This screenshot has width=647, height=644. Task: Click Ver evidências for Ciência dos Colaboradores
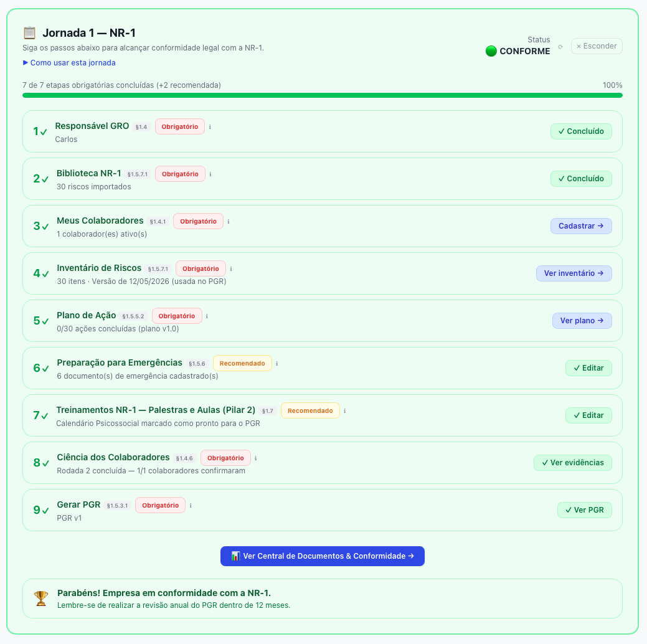coord(573,463)
